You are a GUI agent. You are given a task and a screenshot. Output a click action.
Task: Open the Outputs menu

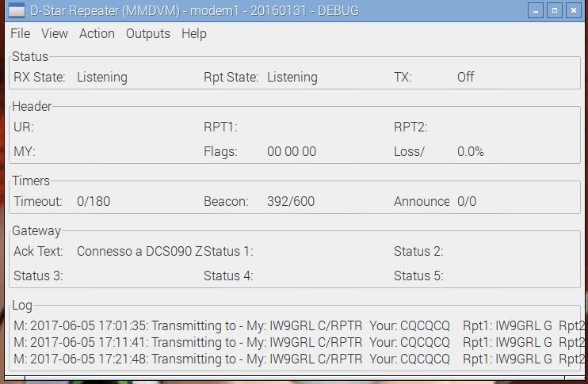pyautogui.click(x=147, y=34)
